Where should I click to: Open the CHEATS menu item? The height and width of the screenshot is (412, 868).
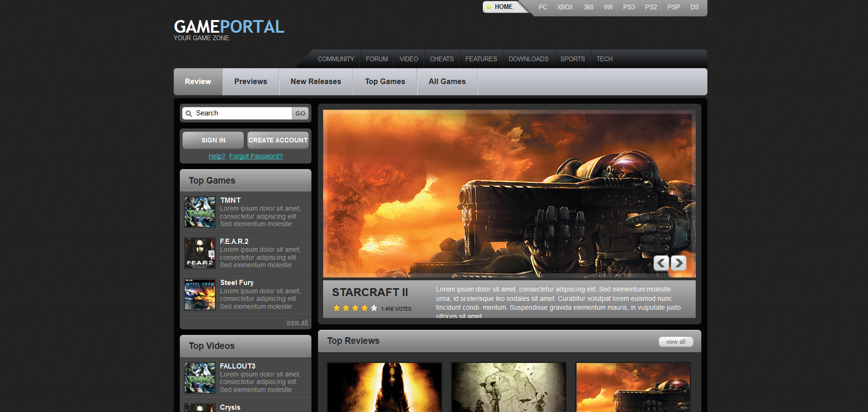pos(442,59)
